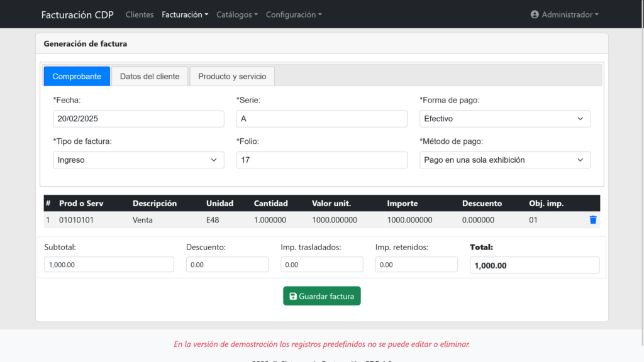Click the Facturación CDP brand link
Image resolution: width=644 pixels, height=362 pixels.
[x=77, y=14]
